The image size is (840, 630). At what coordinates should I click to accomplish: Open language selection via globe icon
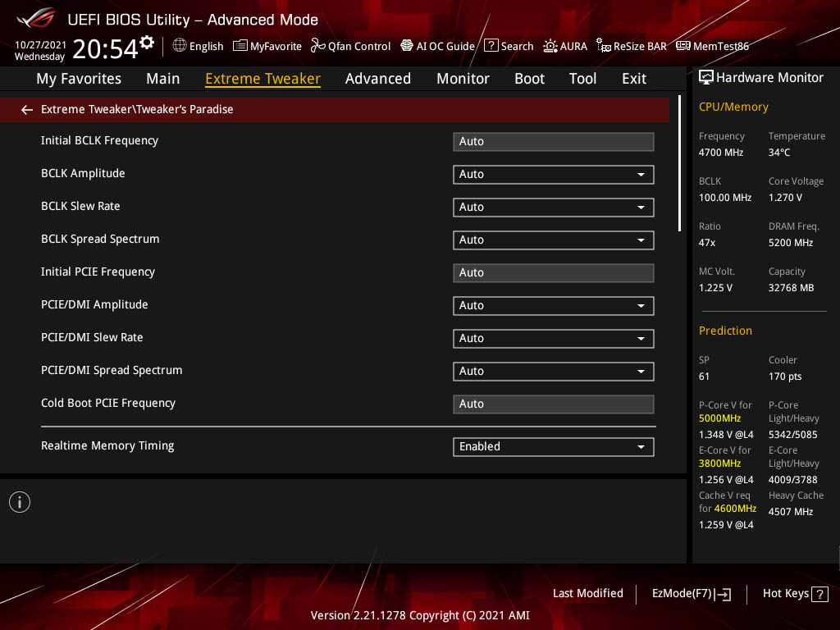(x=180, y=46)
